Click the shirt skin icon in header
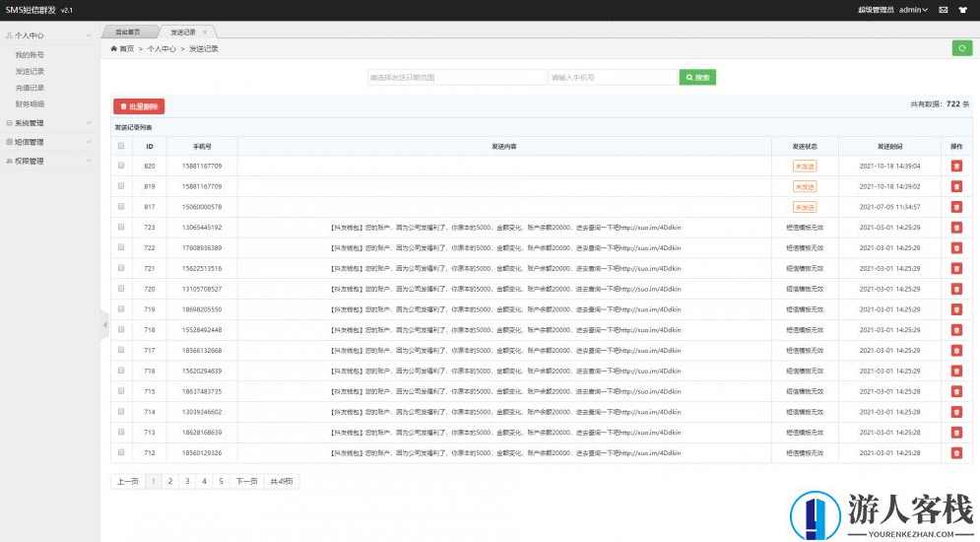 pyautogui.click(x=964, y=10)
